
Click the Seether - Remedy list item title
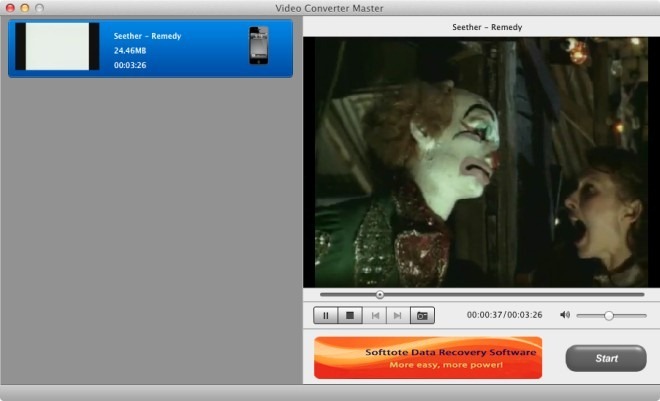(x=147, y=36)
